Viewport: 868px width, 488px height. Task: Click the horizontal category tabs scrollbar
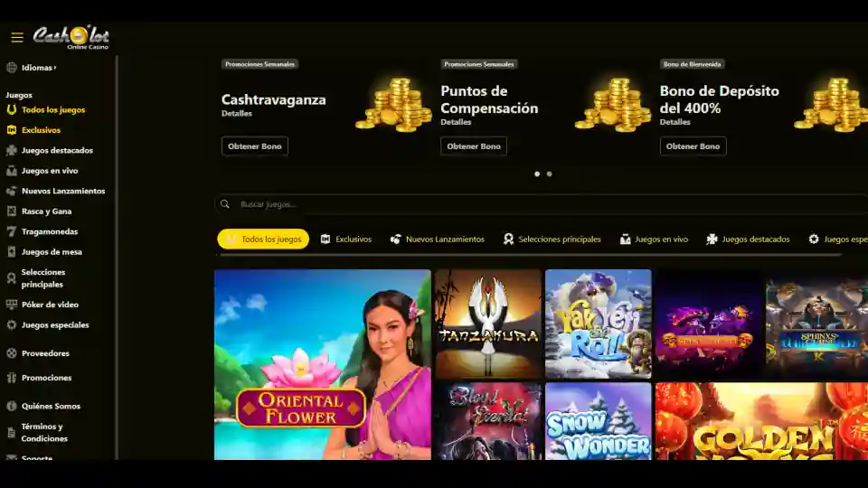[x=531, y=255]
